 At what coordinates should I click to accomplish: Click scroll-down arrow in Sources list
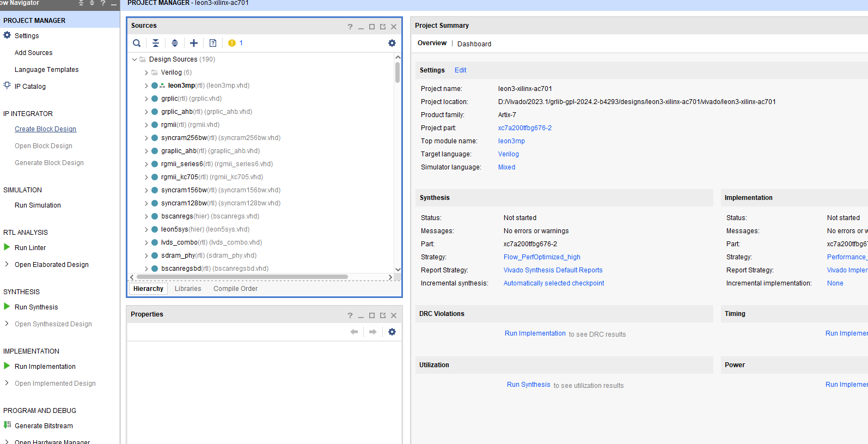(398, 269)
